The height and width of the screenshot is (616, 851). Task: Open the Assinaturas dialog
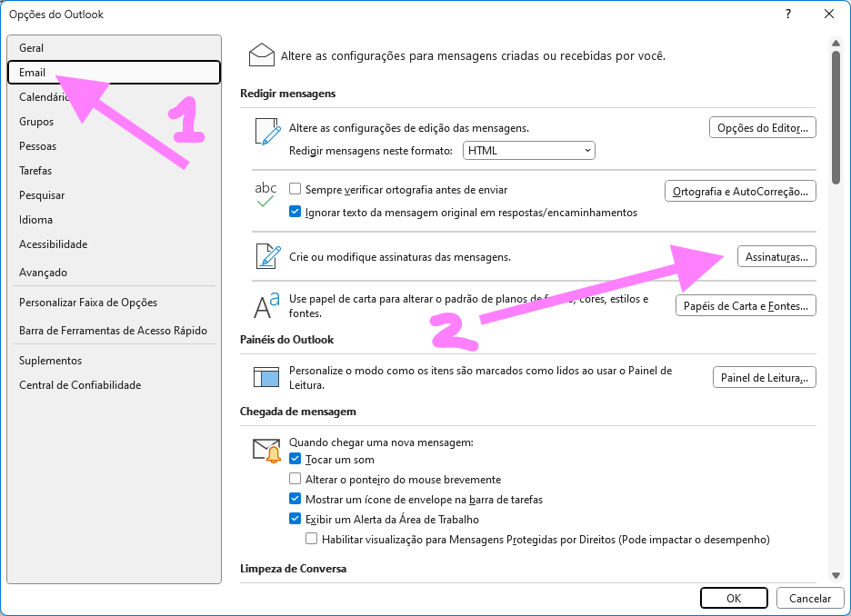click(776, 256)
